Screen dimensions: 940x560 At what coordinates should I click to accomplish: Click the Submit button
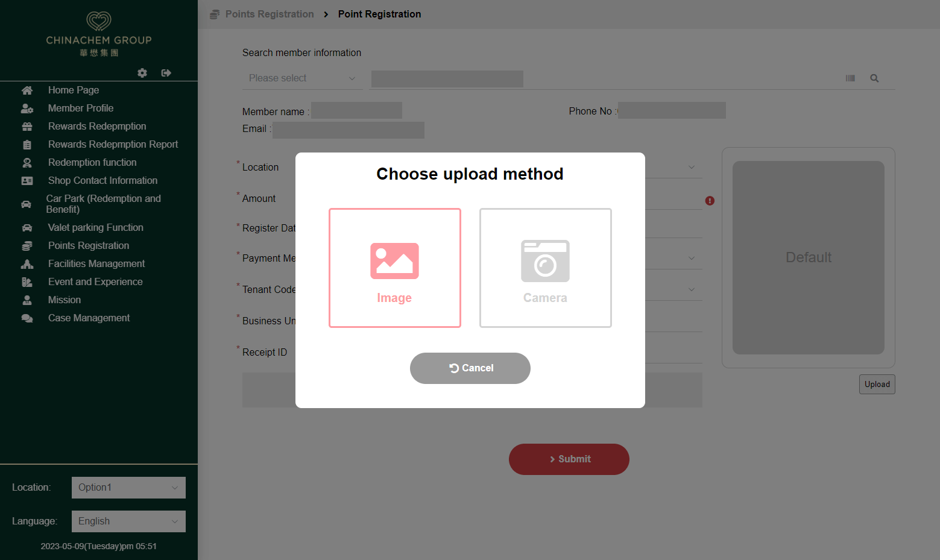tap(569, 459)
